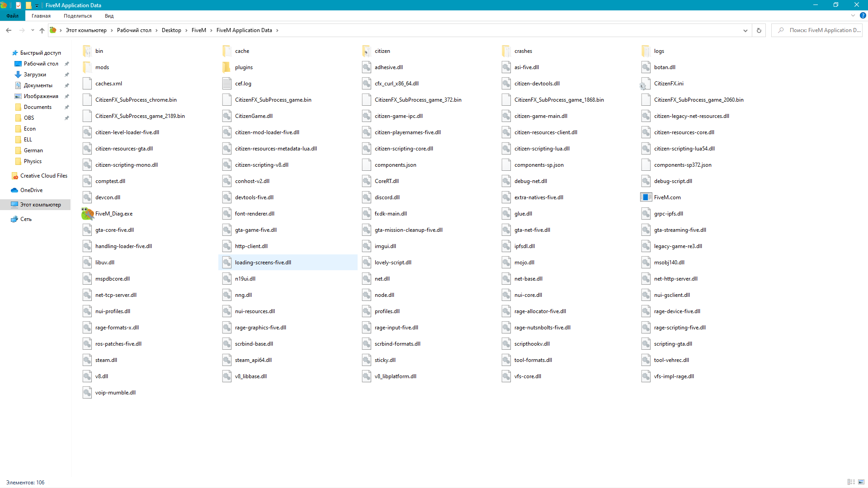Expand the ribbon with the chevron

pyautogui.click(x=853, y=15)
